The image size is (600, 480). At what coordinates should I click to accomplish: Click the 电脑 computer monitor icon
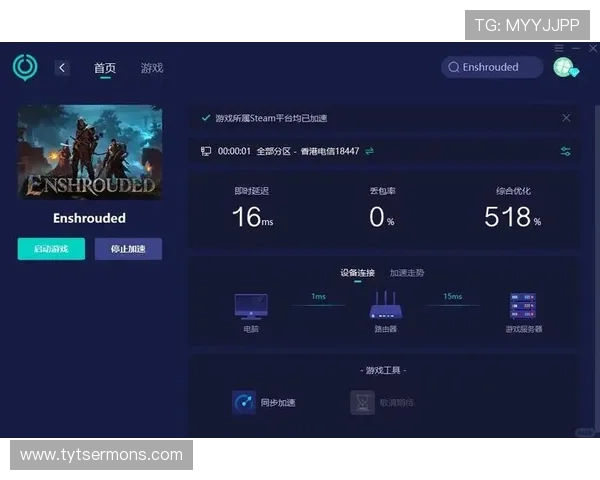point(250,306)
